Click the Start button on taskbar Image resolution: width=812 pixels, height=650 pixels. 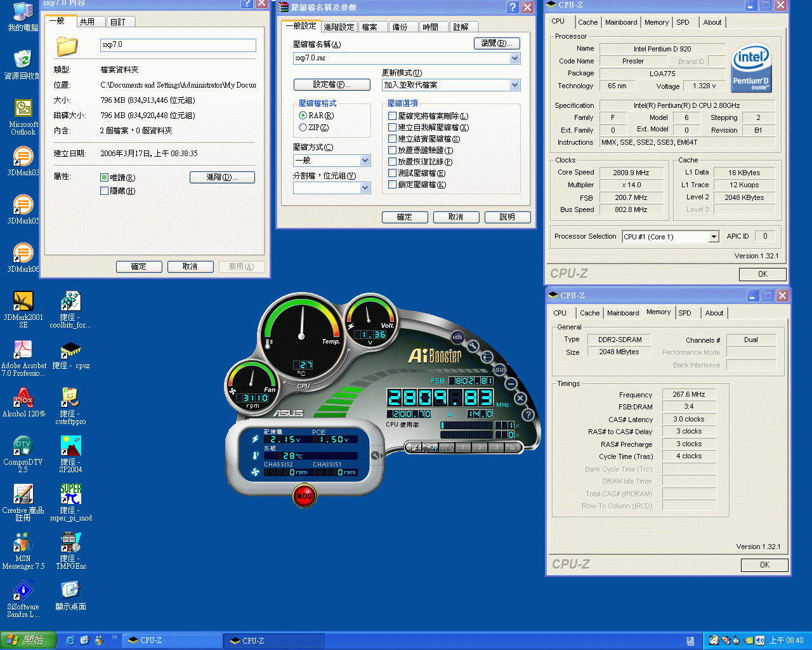tap(28, 640)
